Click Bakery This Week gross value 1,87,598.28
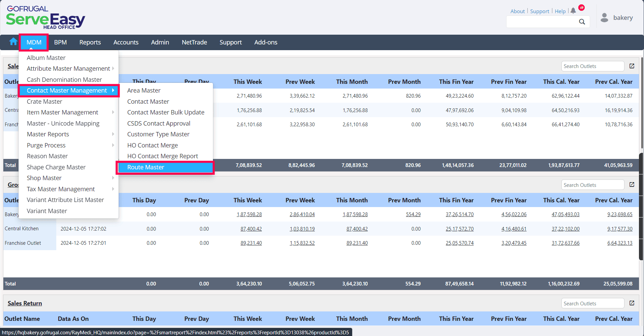 [249, 214]
